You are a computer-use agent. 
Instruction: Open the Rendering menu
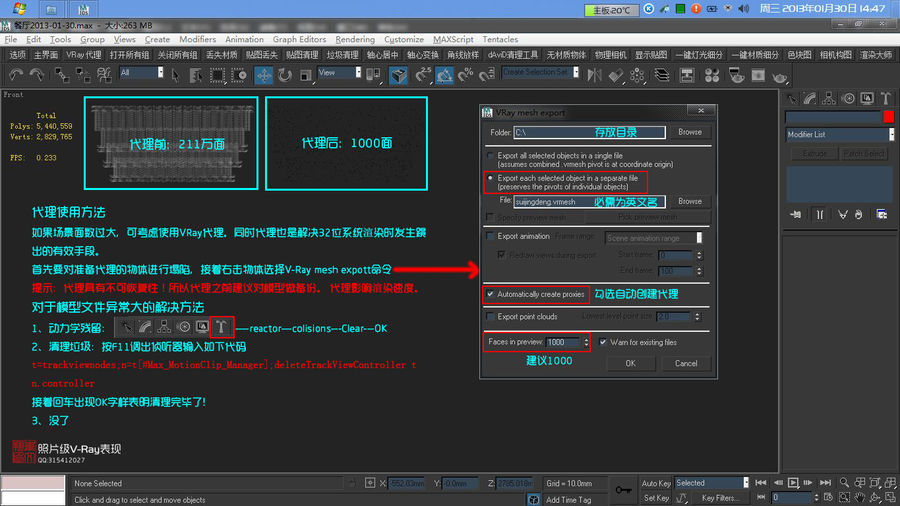(355, 39)
